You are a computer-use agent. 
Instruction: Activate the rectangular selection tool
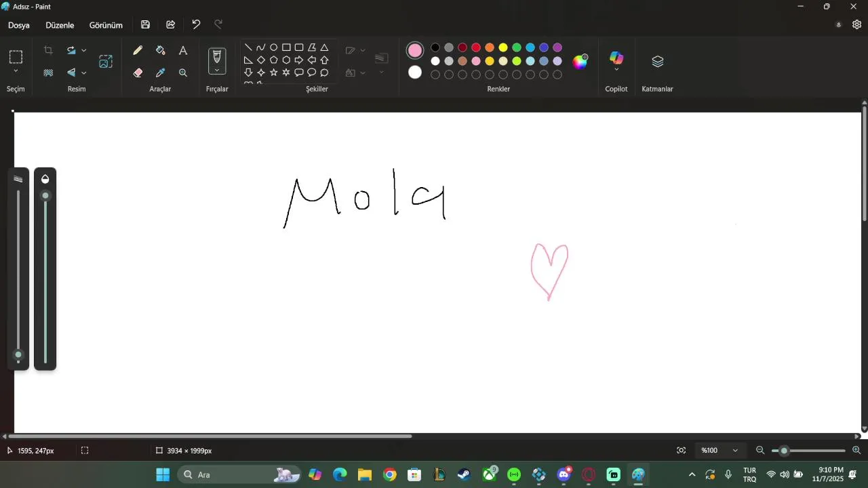[16, 57]
